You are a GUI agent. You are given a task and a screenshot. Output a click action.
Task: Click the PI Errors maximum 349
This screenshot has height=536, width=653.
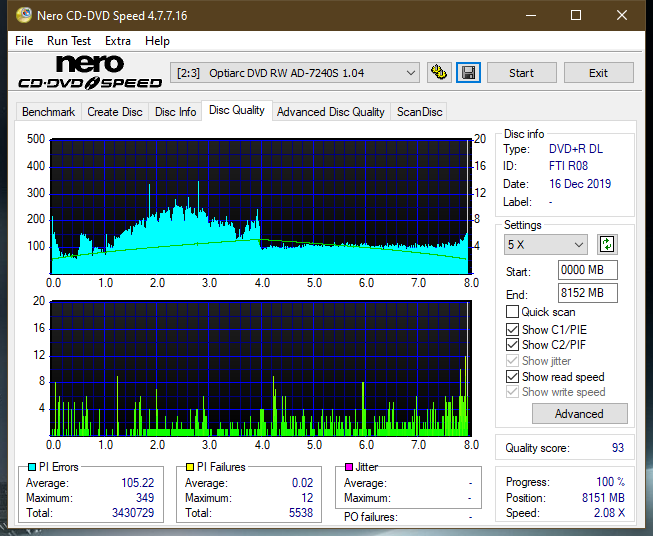click(x=145, y=498)
